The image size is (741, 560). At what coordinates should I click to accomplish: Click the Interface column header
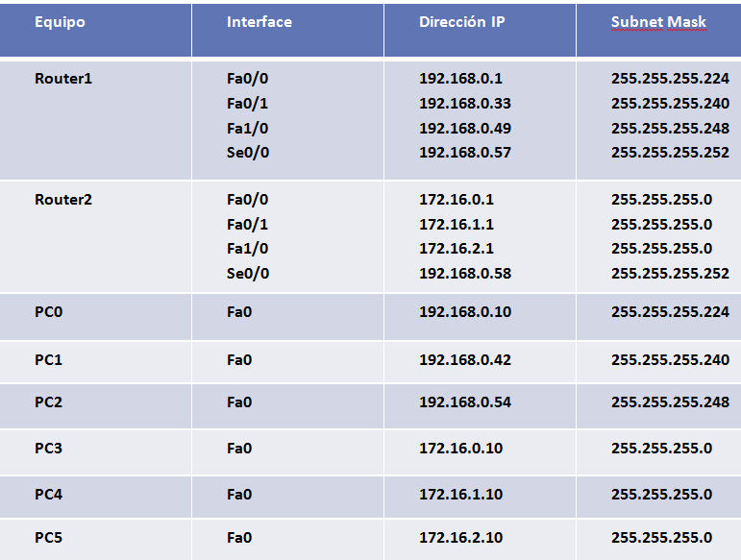coord(259,22)
